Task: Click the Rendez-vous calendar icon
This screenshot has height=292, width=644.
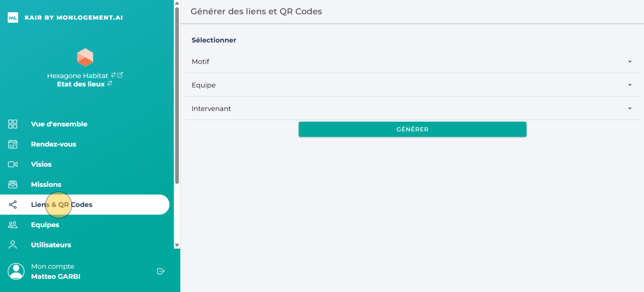Action: click(x=13, y=144)
